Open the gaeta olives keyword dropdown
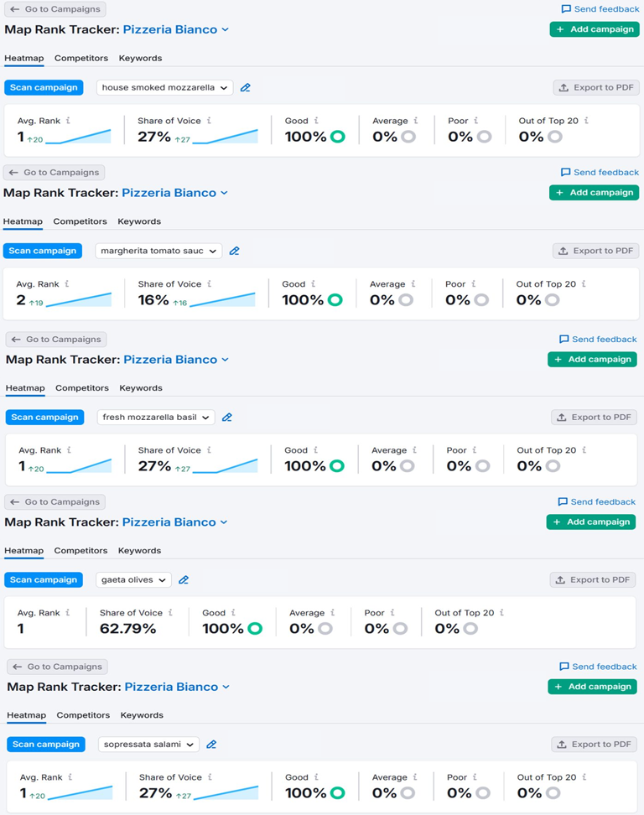The width and height of the screenshot is (644, 815). [x=133, y=579]
